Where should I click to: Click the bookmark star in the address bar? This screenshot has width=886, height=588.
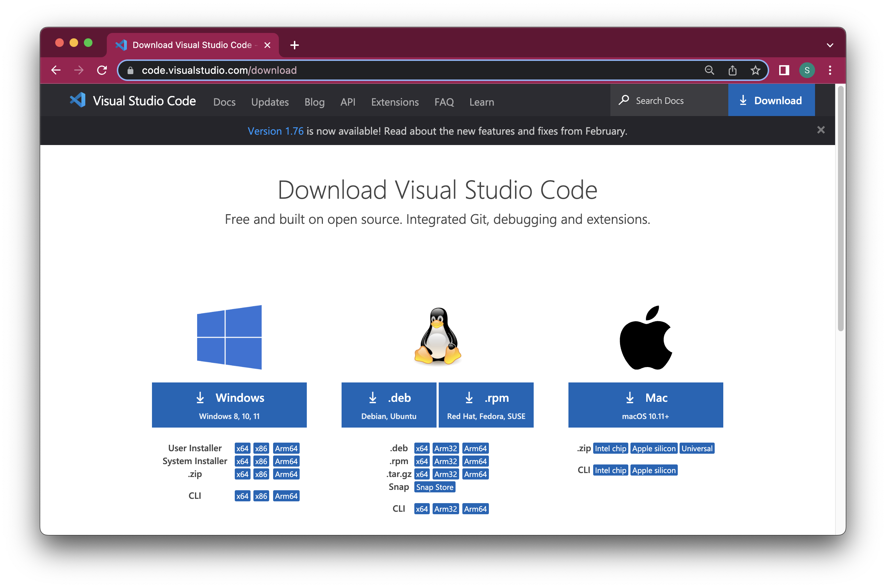point(755,70)
